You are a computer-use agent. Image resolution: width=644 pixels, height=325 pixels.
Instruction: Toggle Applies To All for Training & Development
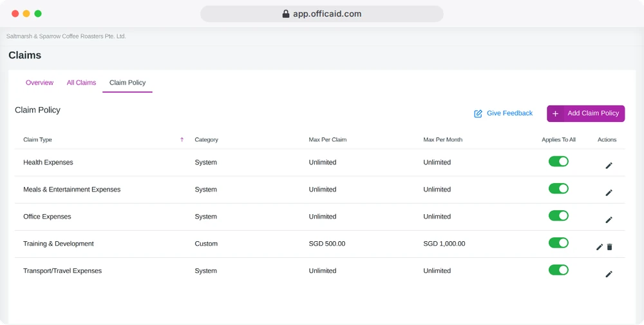click(x=558, y=242)
